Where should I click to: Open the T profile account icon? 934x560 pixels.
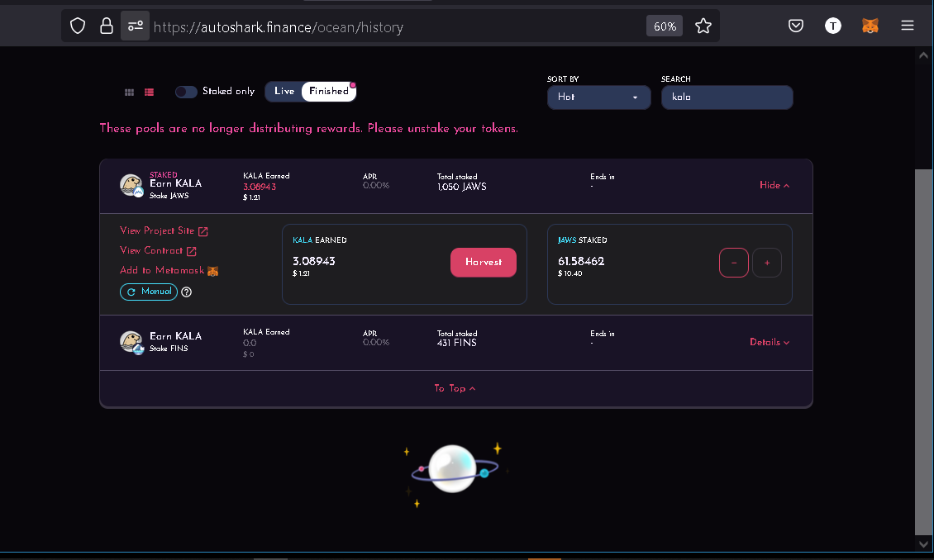pos(832,26)
